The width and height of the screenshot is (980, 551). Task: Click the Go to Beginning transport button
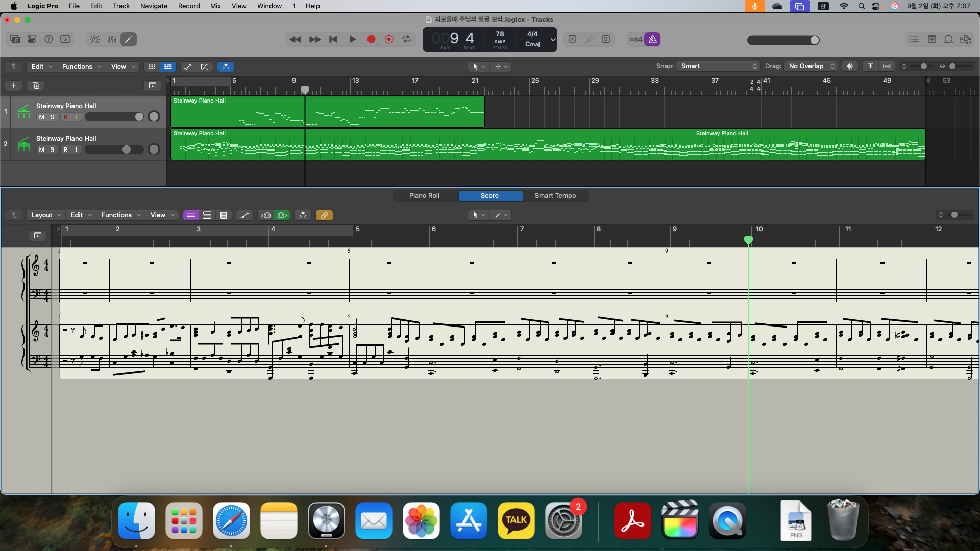(x=333, y=39)
